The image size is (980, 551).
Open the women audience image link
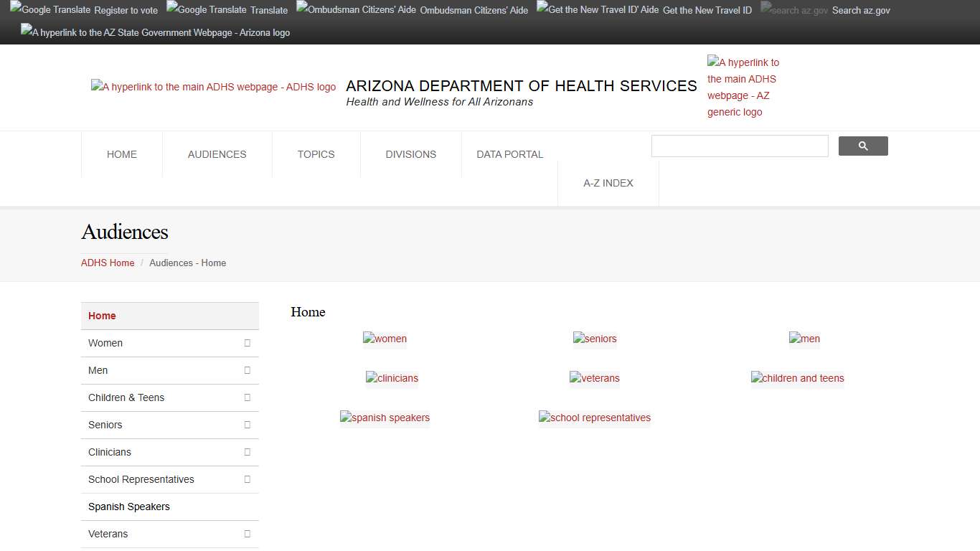[385, 339]
